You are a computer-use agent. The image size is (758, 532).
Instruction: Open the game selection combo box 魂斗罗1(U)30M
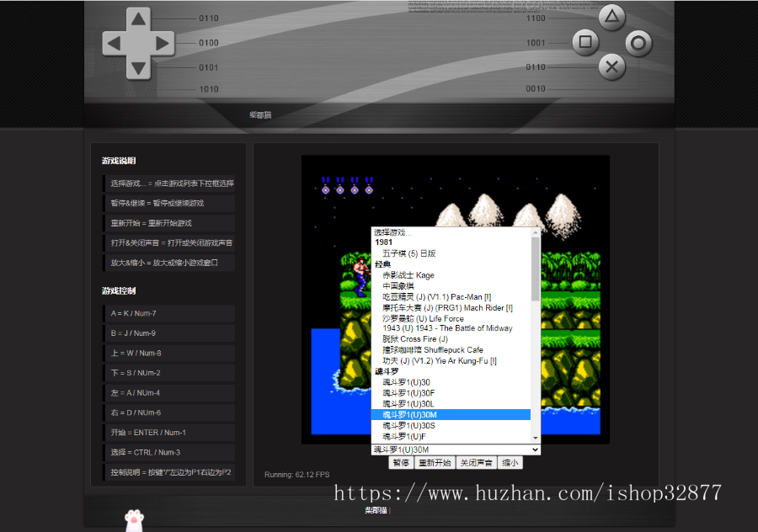(456, 450)
